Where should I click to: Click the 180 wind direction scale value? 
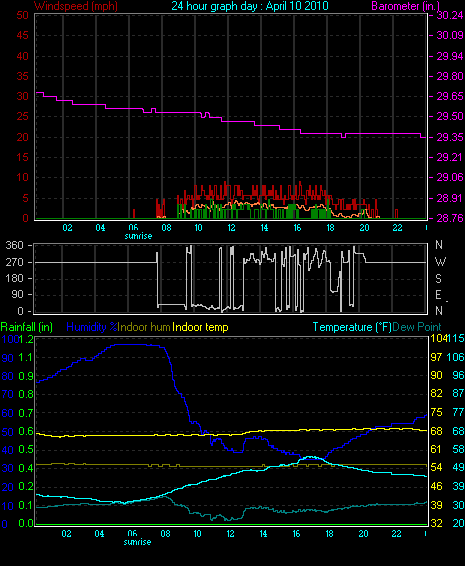14,278
